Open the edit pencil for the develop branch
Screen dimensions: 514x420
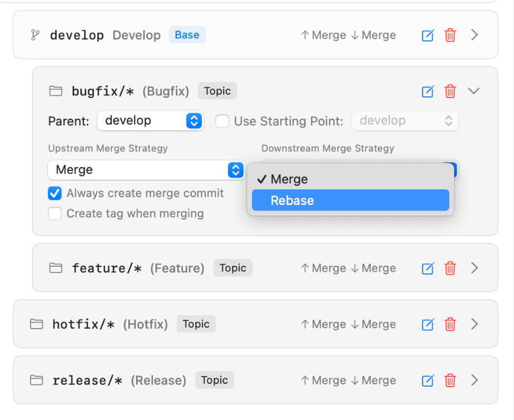(x=427, y=35)
